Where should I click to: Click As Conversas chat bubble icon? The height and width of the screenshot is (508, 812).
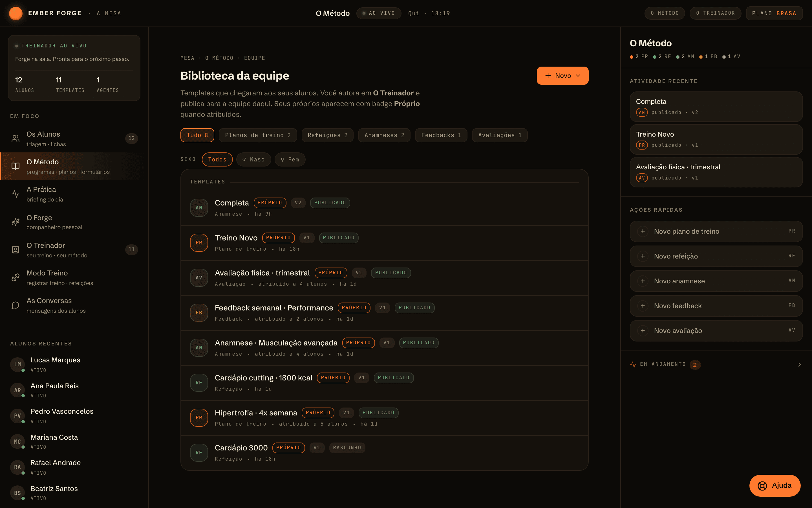click(x=16, y=305)
